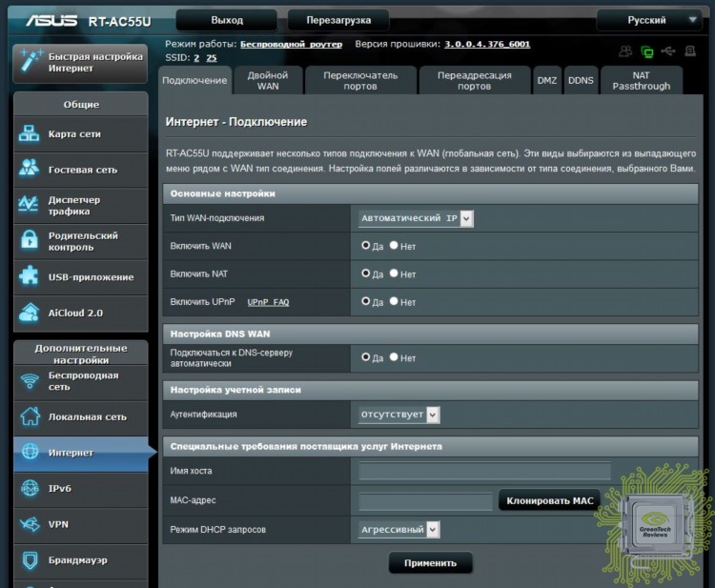Open Брандмауэр menu item

click(x=81, y=560)
